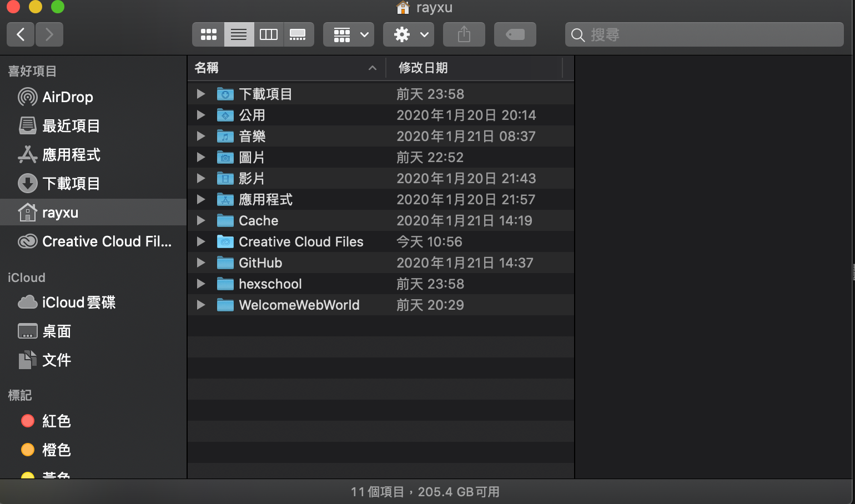Click the WelcomeWebWorld folder name
The height and width of the screenshot is (504, 855).
click(299, 305)
